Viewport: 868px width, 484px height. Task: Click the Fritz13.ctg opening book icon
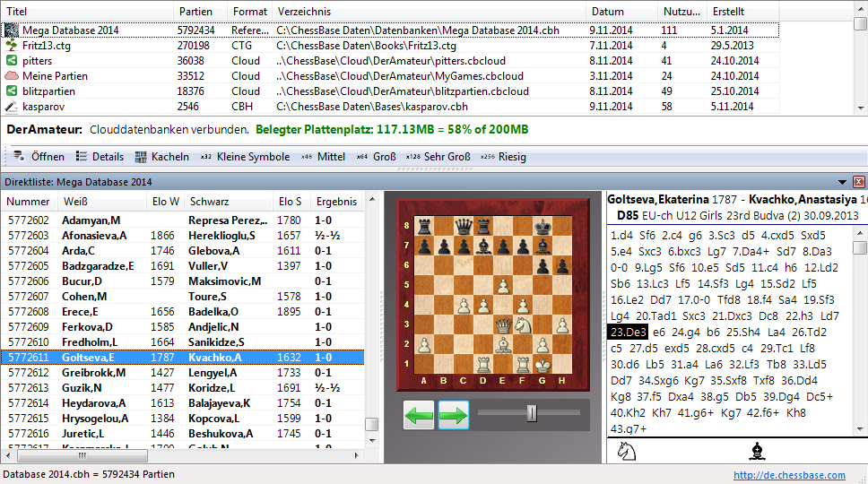click(x=11, y=46)
